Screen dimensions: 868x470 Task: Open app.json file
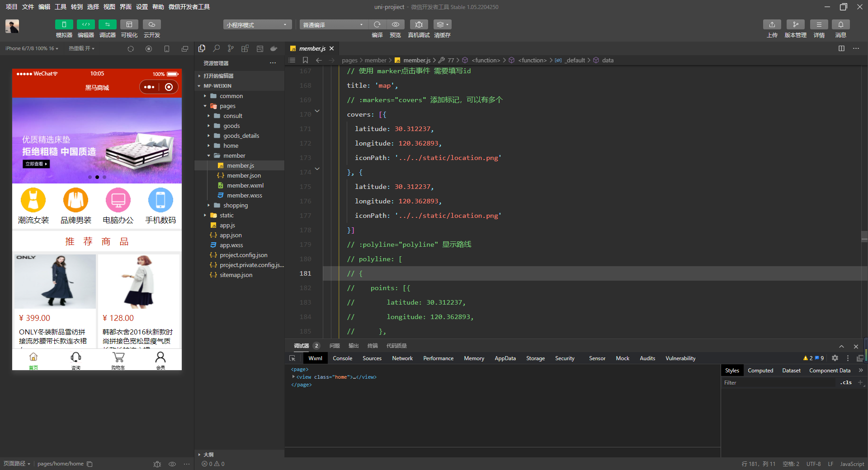240,235
